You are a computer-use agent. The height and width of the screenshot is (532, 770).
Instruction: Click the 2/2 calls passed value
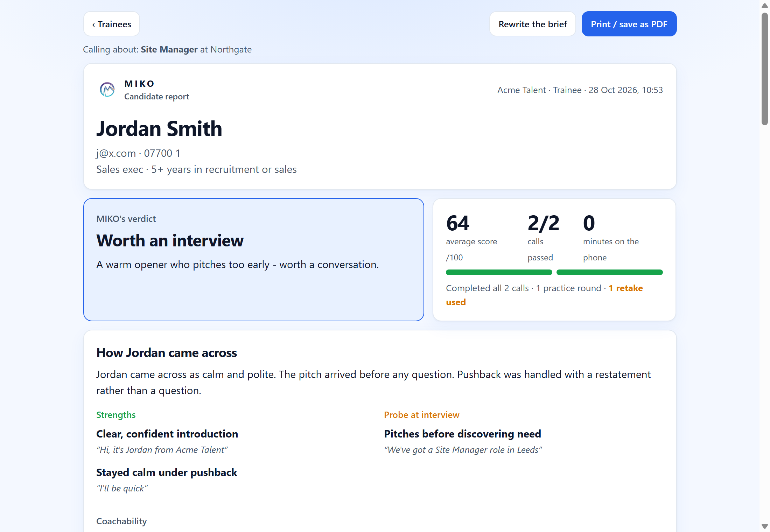[544, 223]
